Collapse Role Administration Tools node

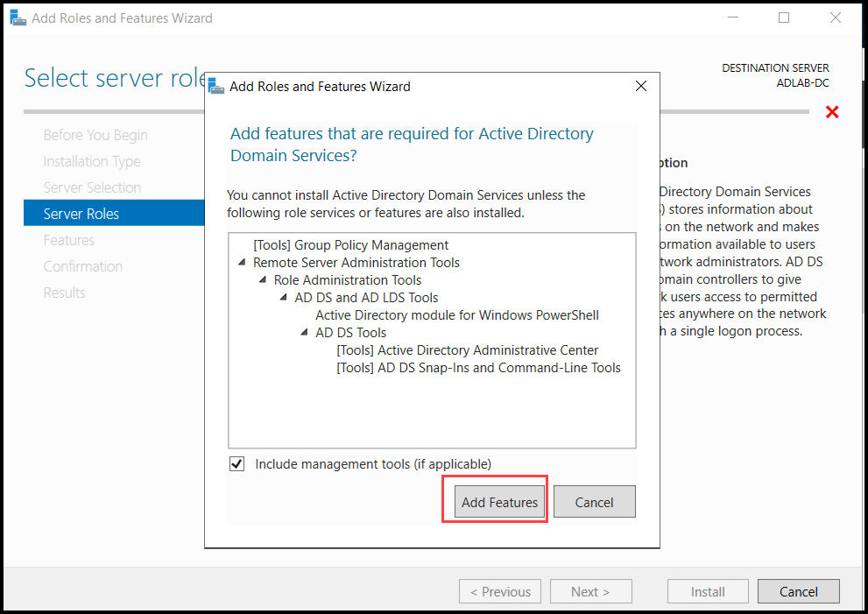pos(263,280)
